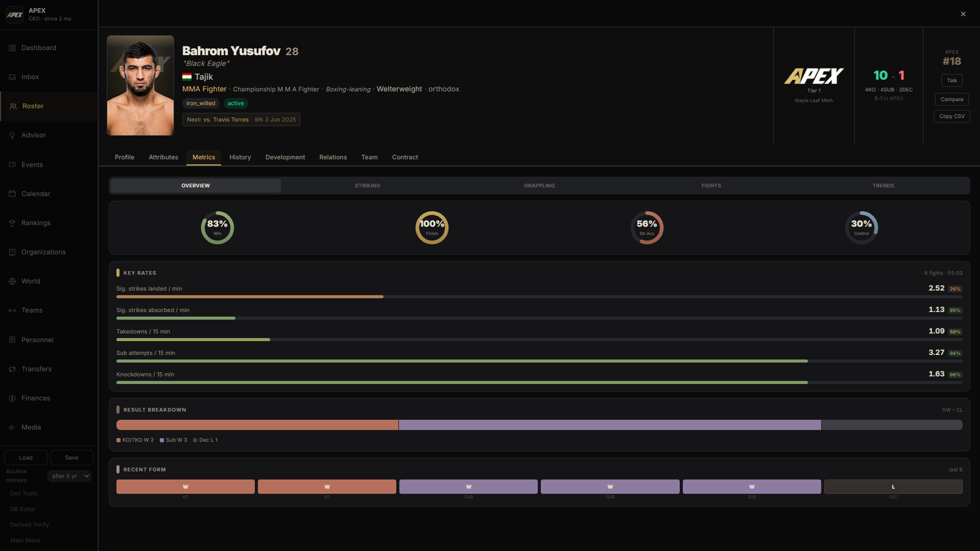Click the next fight vs. Travis Torres box
The image size is (980, 551).
click(241, 119)
